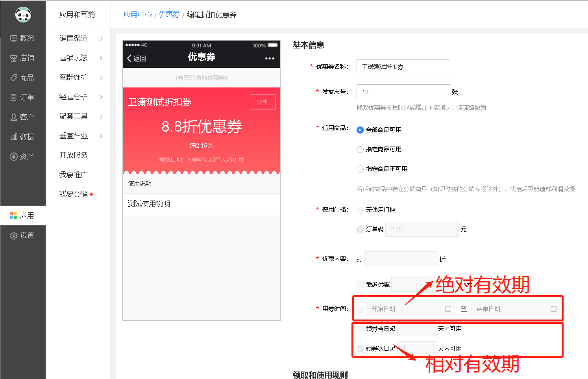Go to 店铺 shop section
Image resolution: width=588 pixels, height=379 pixels.
(x=22, y=58)
